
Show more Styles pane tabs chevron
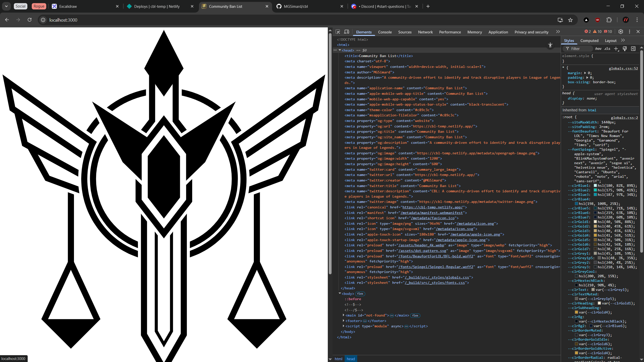click(x=623, y=40)
